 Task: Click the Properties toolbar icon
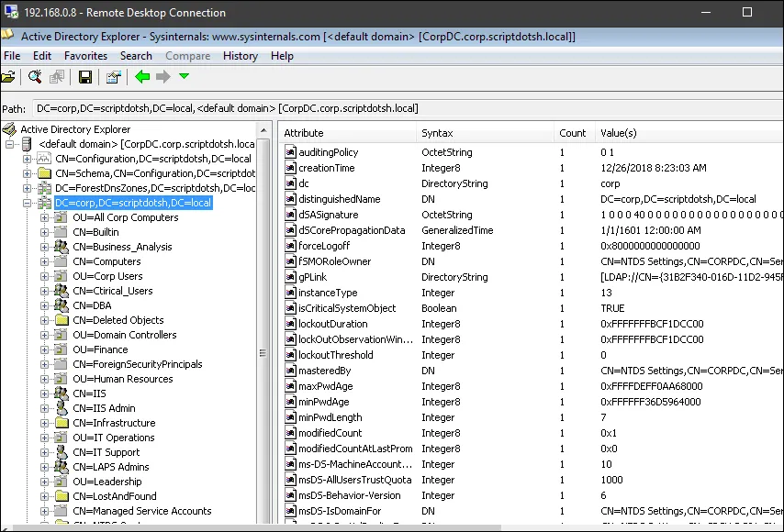pyautogui.click(x=114, y=77)
